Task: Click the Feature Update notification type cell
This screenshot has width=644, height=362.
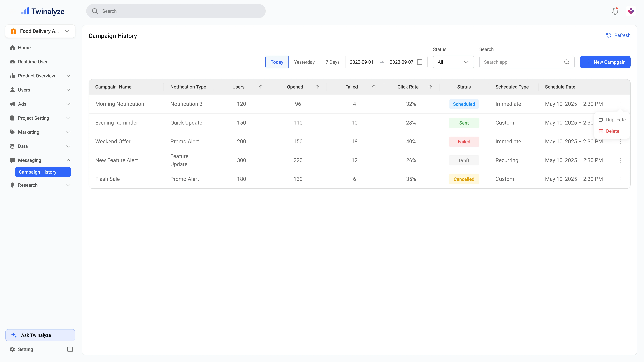Action: tap(179, 160)
